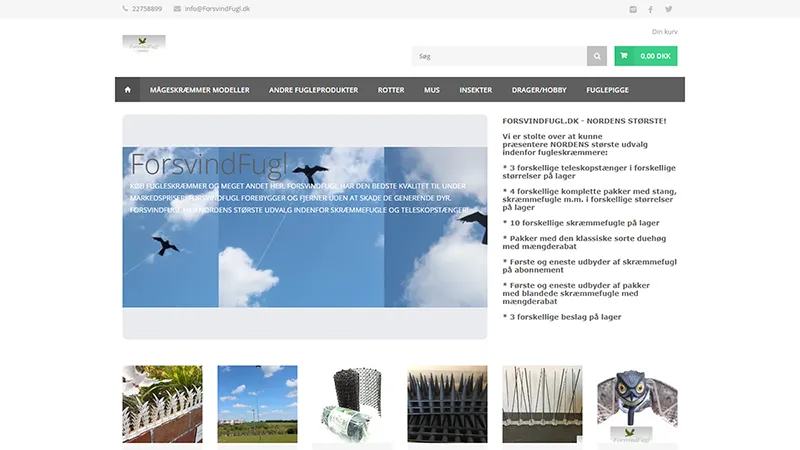The height and width of the screenshot is (450, 800).
Task: Click 'Vi er stolte over at kunne' paragraph
Action: pos(575,144)
